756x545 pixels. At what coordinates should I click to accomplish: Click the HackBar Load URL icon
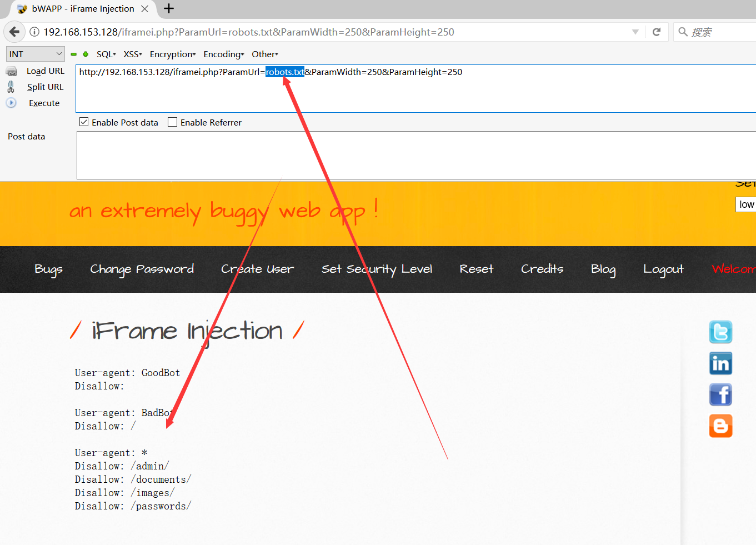(11, 71)
